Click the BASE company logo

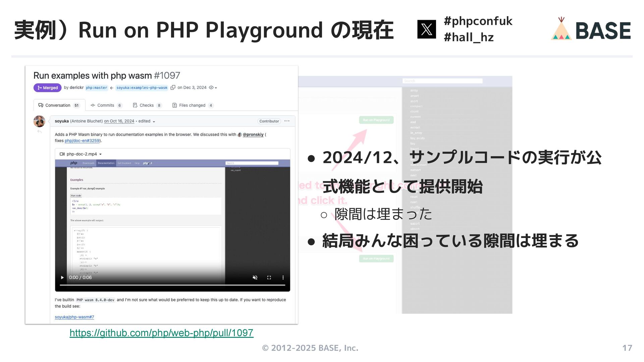tap(591, 29)
